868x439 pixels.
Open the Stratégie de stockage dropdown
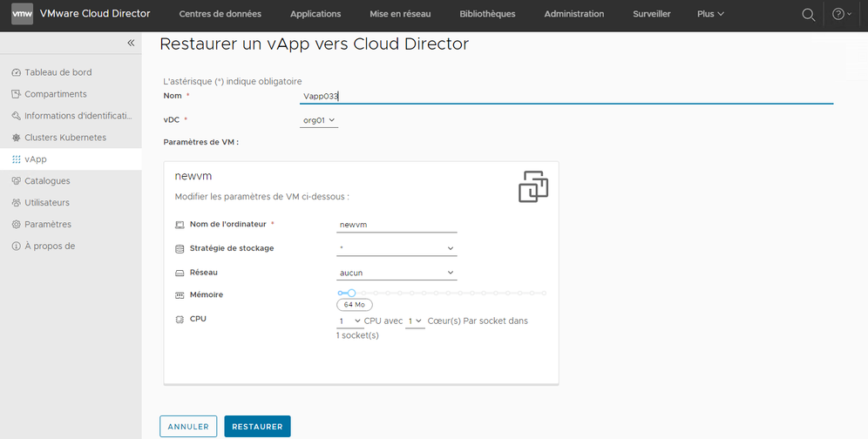point(397,248)
